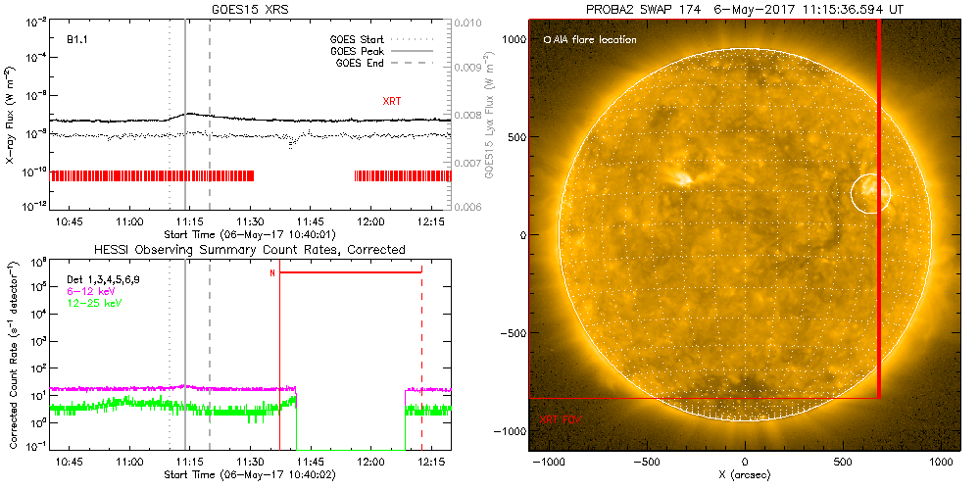The height and width of the screenshot is (490, 980).
Task: Click the red 'XRT' label in GOES plot
Action: 391,100
